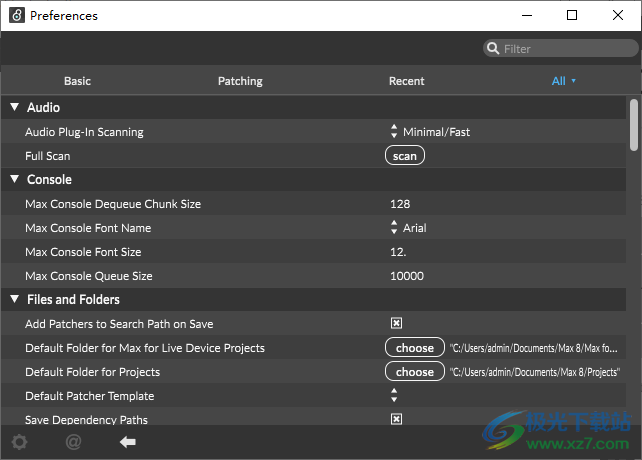Image resolution: width=642 pixels, height=460 pixels.
Task: Switch to the Patching tab
Action: click(x=240, y=81)
